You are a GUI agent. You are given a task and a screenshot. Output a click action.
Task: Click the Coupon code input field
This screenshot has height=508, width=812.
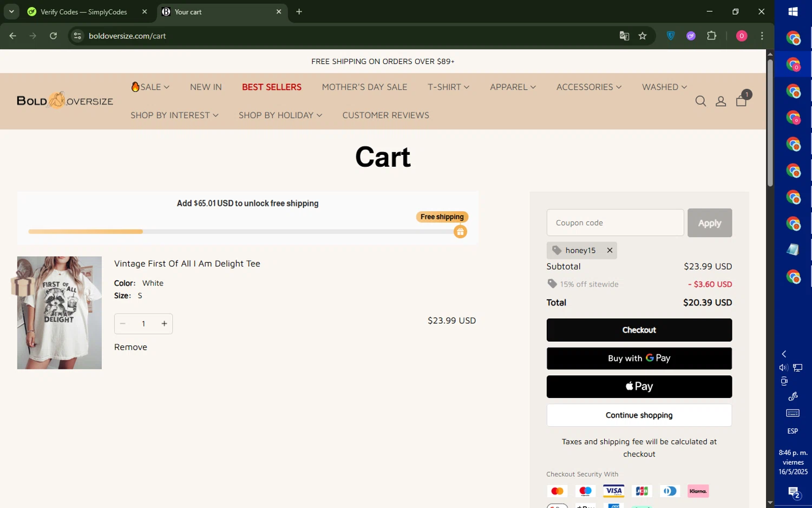(615, 223)
